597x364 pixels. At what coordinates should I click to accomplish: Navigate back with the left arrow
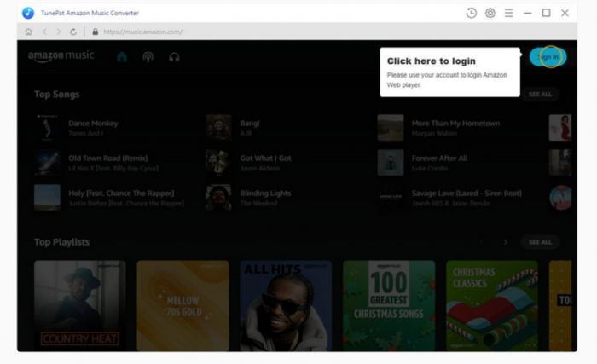[x=44, y=32]
